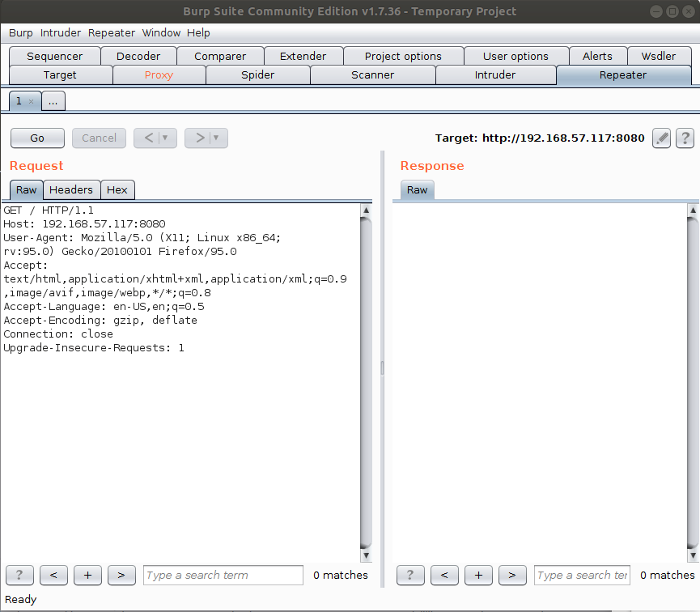This screenshot has height=612, width=700.
Task: Switch to the Alerts tab
Action: (x=597, y=57)
